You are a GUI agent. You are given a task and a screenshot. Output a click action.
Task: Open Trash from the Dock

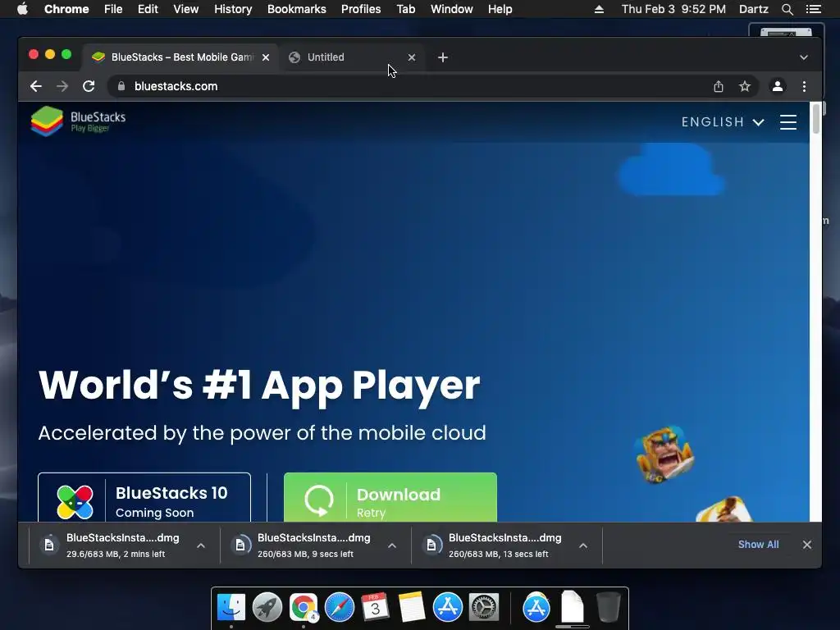[608, 607]
